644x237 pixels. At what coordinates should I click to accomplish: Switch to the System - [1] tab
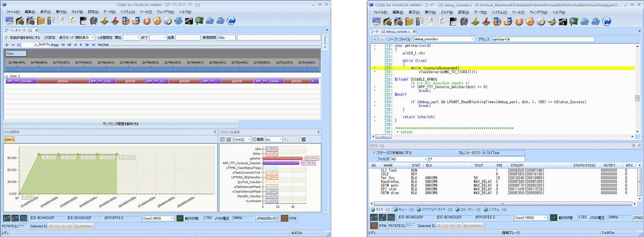494,209
